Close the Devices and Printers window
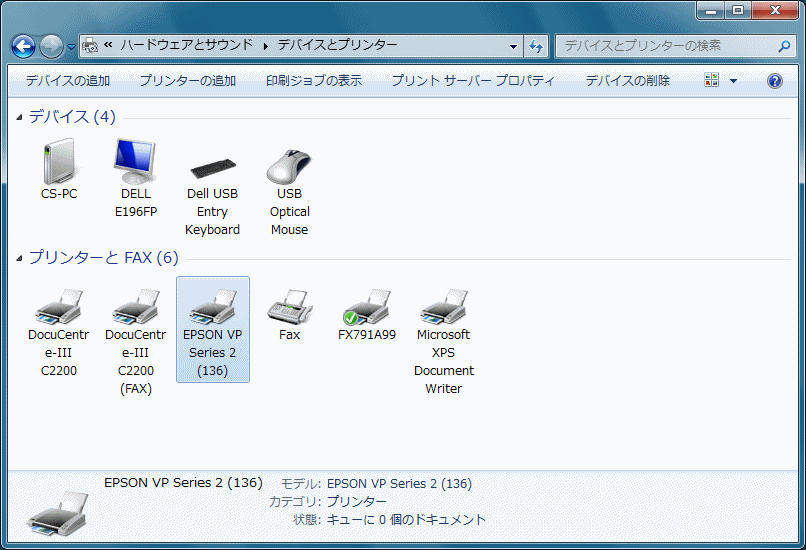The height and width of the screenshot is (550, 806). tap(775, 10)
